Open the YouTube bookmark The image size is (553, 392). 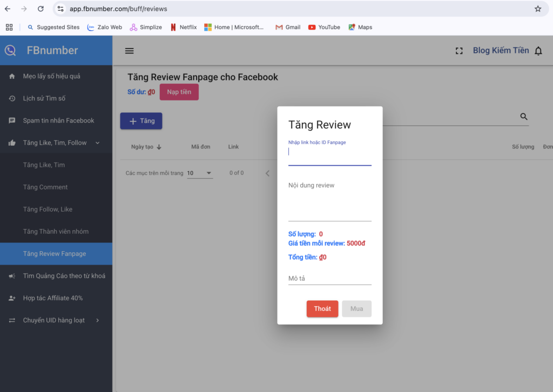tap(324, 27)
